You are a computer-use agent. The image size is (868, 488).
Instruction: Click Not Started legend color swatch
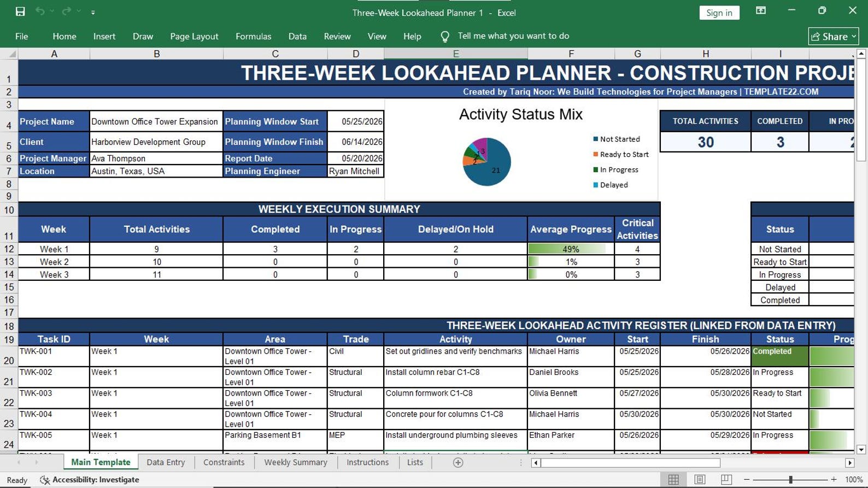coord(596,139)
